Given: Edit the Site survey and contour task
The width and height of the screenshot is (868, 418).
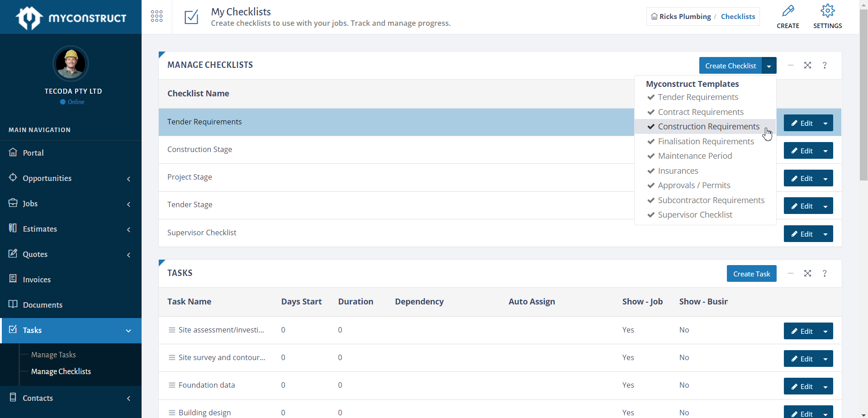Looking at the screenshot, I should (801, 359).
